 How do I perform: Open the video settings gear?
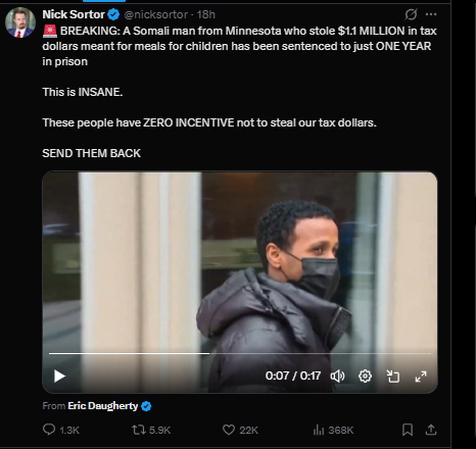365,376
